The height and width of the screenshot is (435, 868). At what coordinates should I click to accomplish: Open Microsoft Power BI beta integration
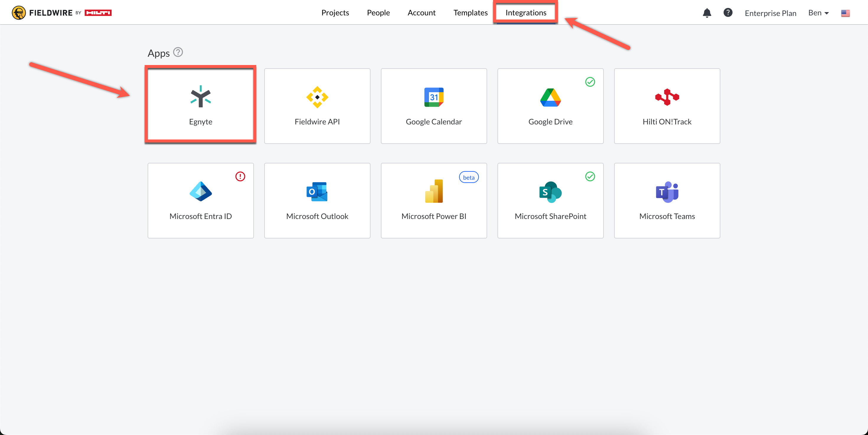click(434, 201)
